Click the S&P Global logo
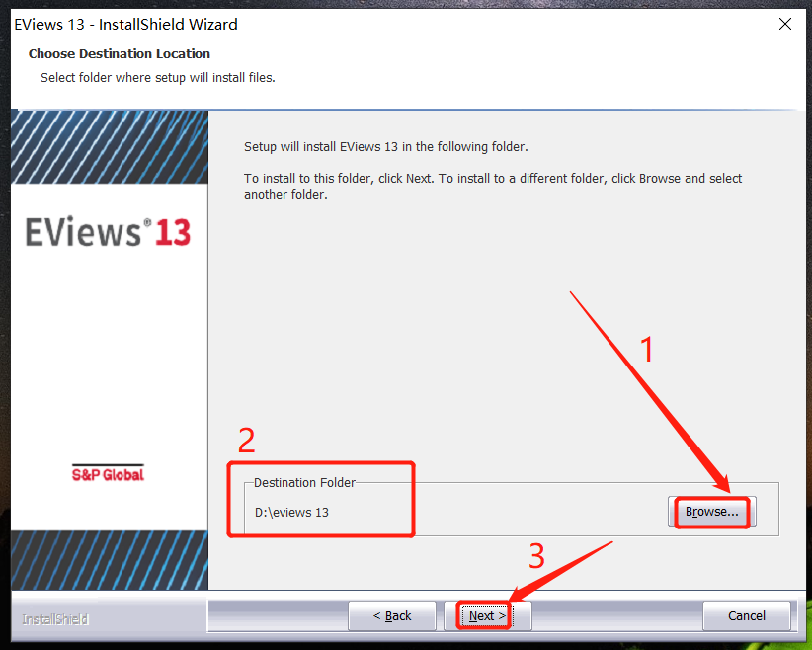812x650 pixels. (109, 474)
